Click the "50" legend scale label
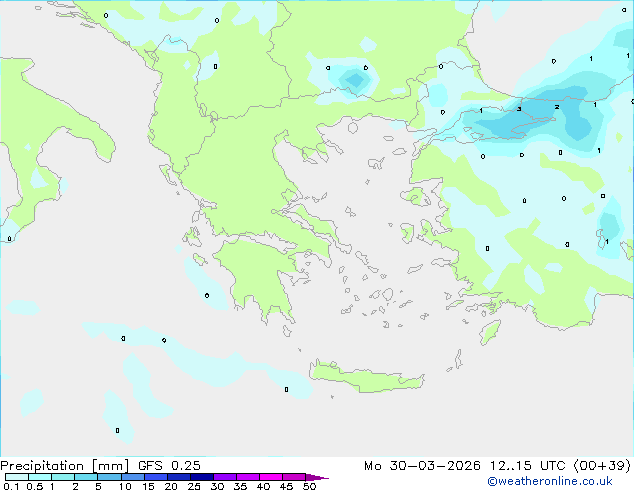634x490 pixels. (309, 486)
